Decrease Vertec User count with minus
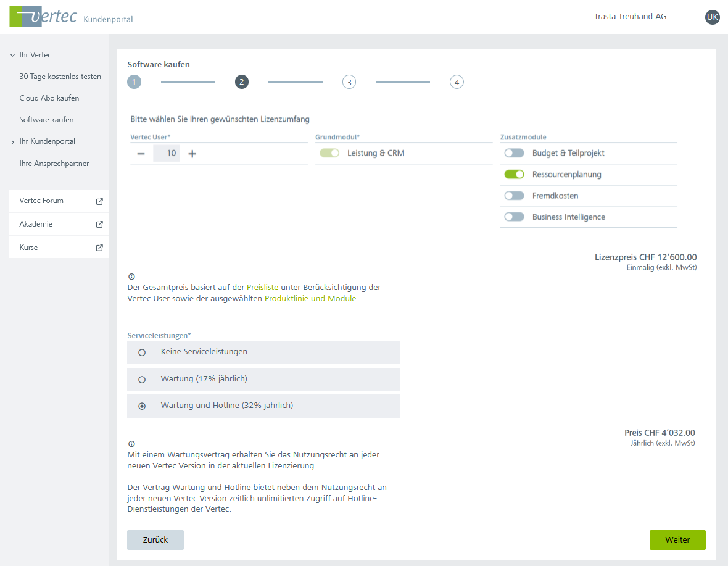Screen dimensions: 728x566 (x=141, y=154)
